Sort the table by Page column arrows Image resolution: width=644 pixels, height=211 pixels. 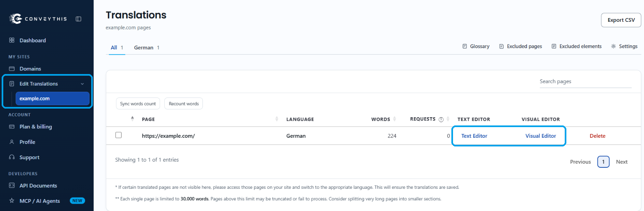277,119
